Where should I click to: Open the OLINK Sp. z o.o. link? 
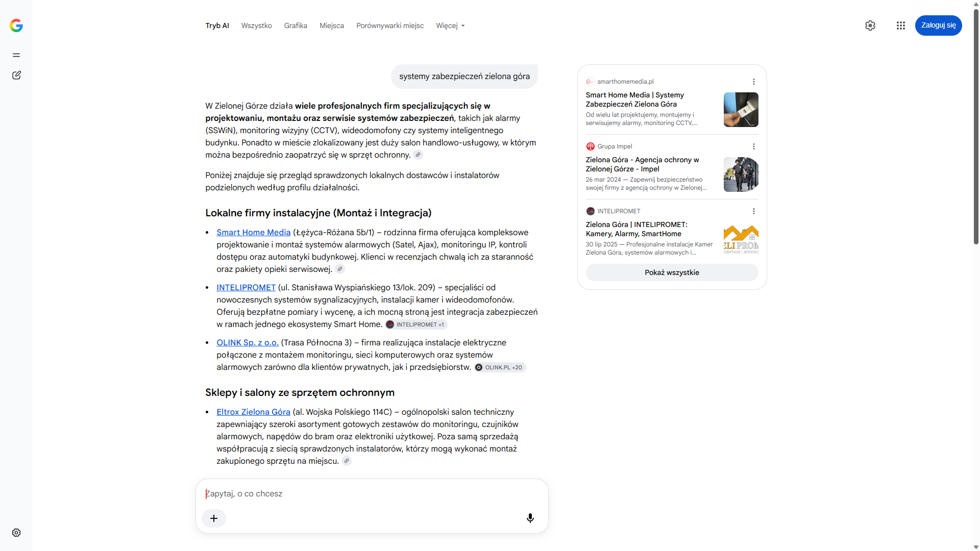point(248,343)
